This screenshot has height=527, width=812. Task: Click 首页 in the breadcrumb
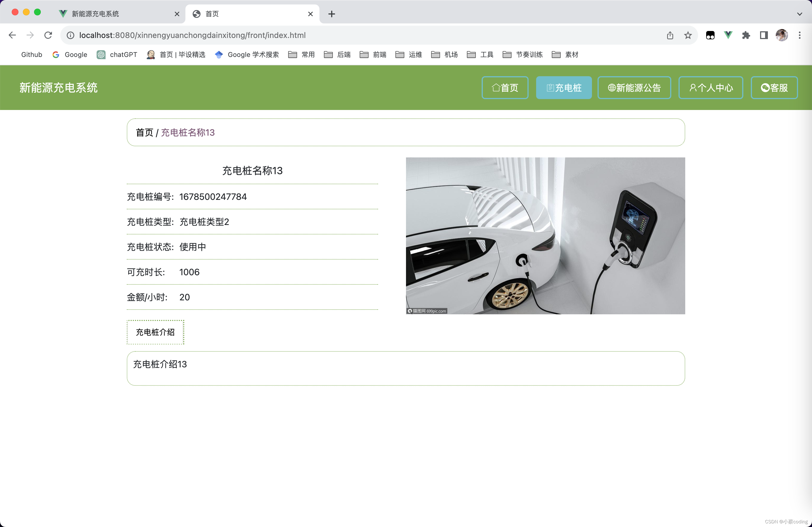[145, 132]
